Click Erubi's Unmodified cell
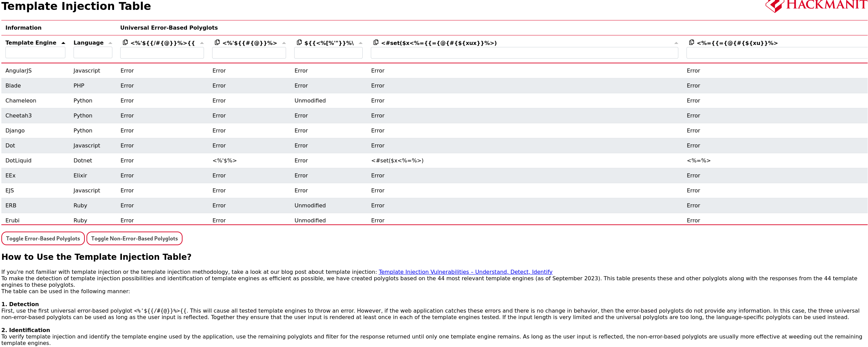Viewport: 868px width, 347px height. click(x=310, y=220)
